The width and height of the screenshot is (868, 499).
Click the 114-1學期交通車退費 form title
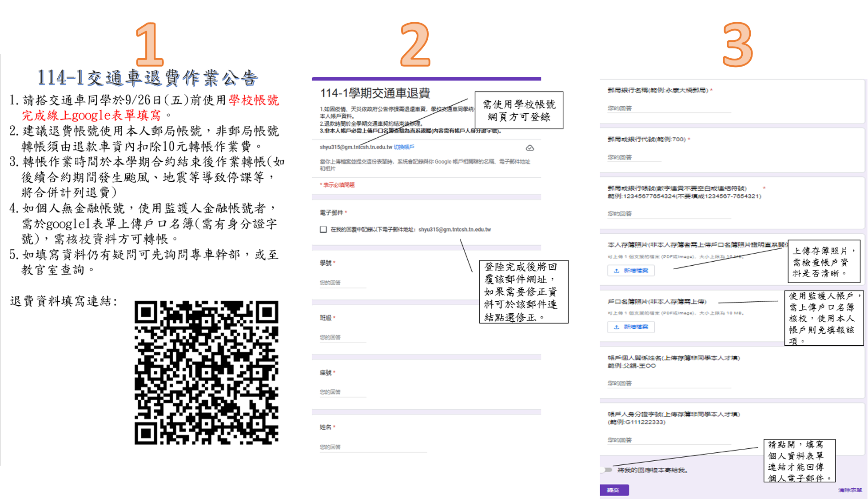coord(375,93)
